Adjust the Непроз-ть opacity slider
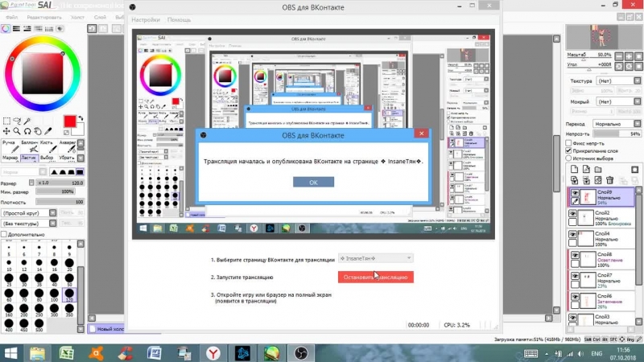This screenshot has height=362, width=644. point(617,134)
